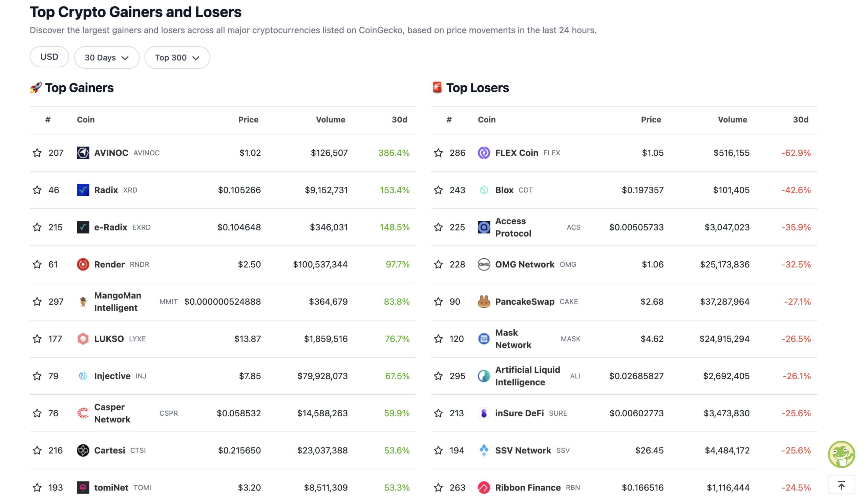The image size is (867, 504).
Task: Sort gainers by Price column
Action: click(x=248, y=119)
